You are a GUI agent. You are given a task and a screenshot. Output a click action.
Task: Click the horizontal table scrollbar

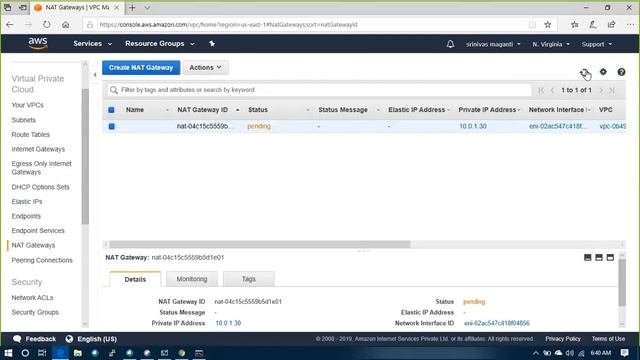[x=260, y=244]
